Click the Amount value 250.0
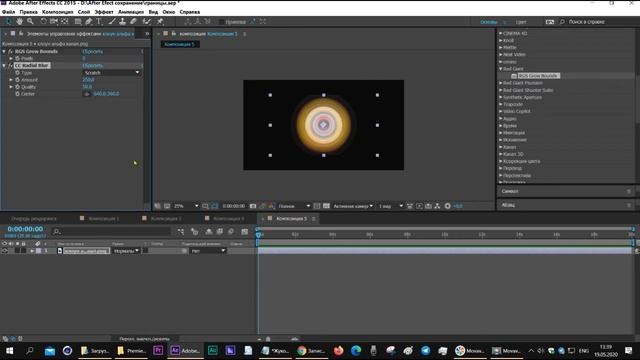 click(88, 80)
